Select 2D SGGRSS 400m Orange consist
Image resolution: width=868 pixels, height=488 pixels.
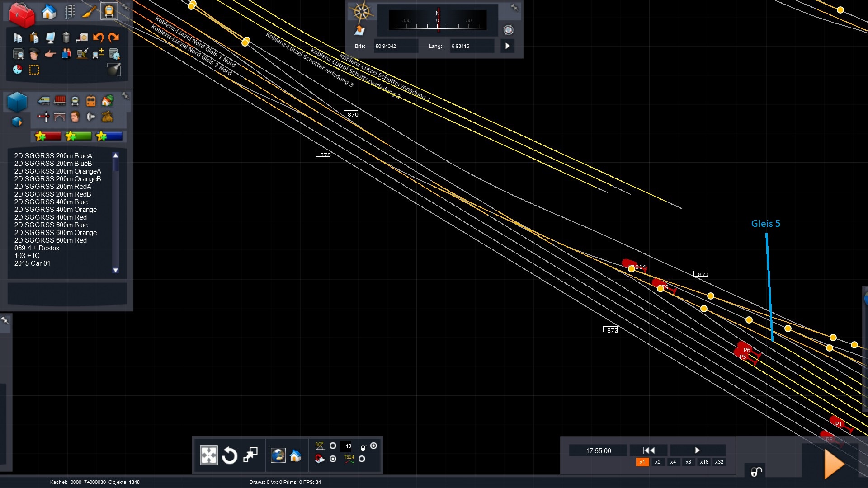coord(55,210)
